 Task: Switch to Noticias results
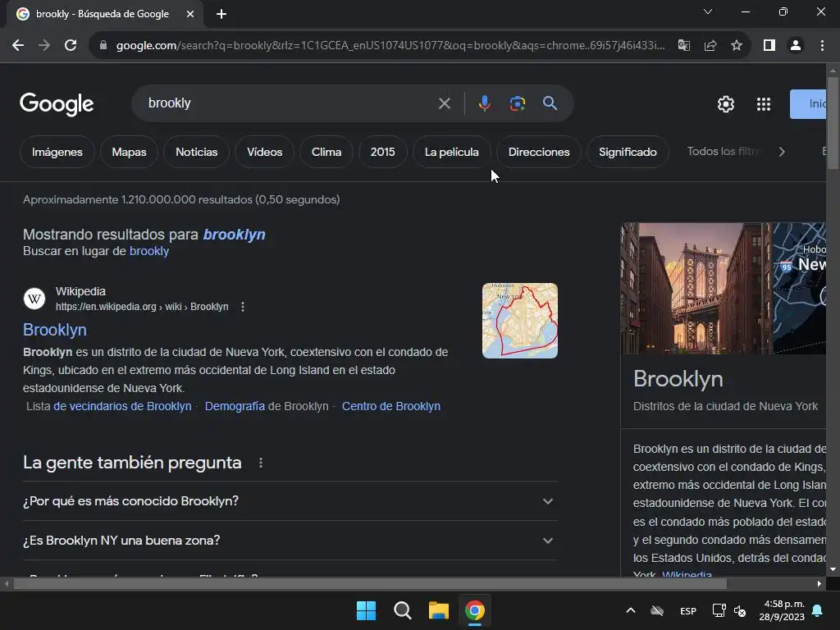tap(197, 152)
